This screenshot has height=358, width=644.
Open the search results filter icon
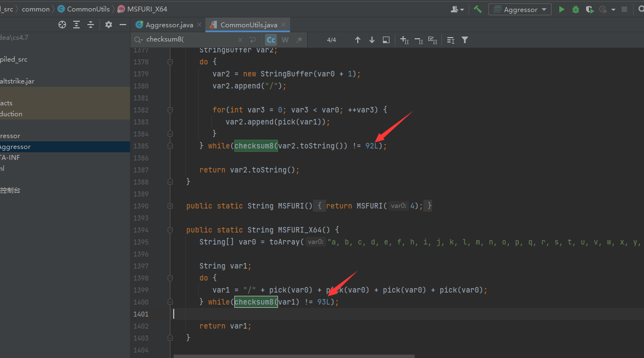point(465,40)
